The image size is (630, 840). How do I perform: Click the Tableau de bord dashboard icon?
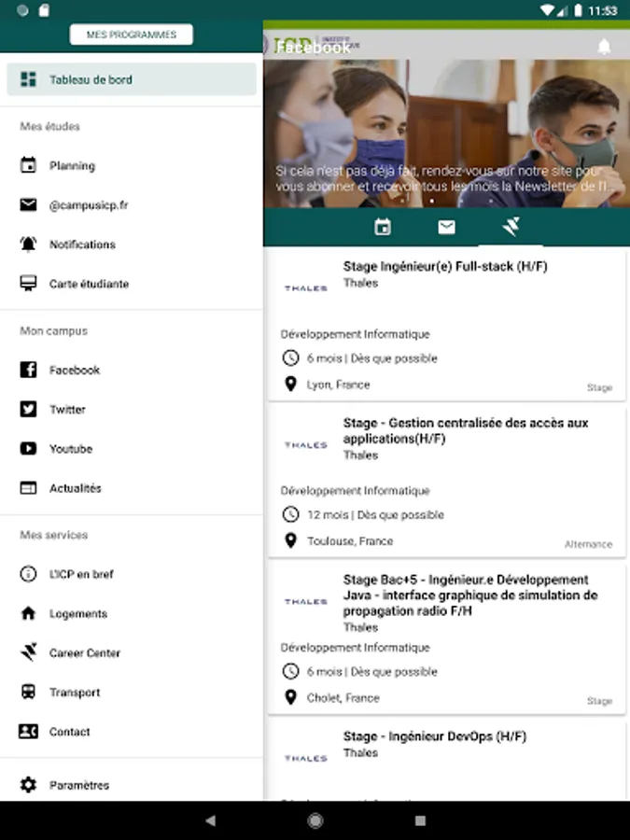(28, 79)
